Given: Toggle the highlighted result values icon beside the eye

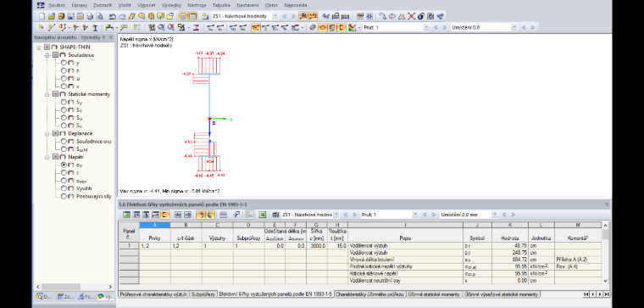Looking at the screenshot, I should click(313, 16).
